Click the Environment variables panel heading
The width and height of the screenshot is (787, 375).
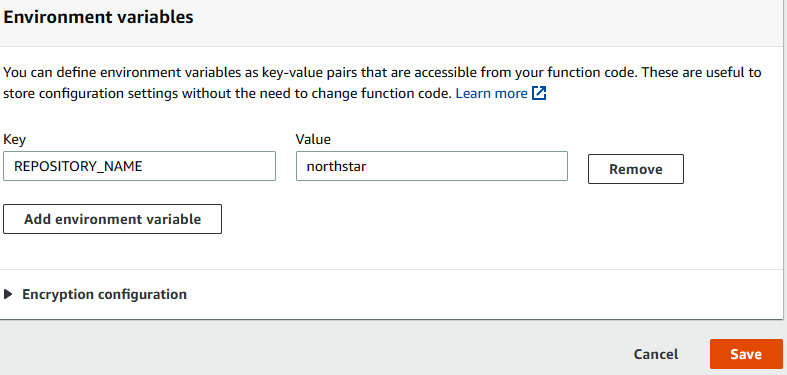point(98,17)
